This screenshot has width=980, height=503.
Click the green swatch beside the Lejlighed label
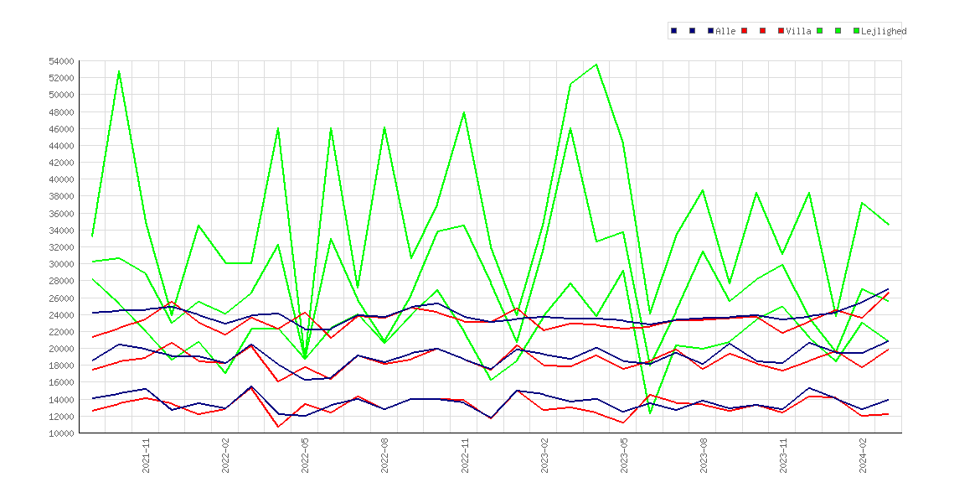857,31
